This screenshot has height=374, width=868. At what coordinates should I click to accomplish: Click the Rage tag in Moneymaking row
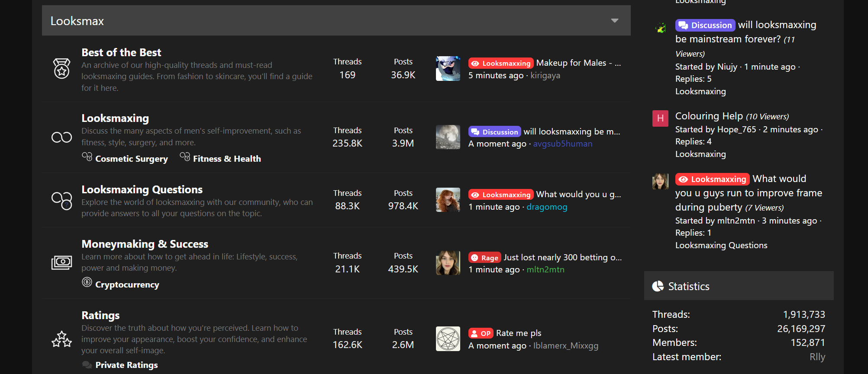[484, 258]
